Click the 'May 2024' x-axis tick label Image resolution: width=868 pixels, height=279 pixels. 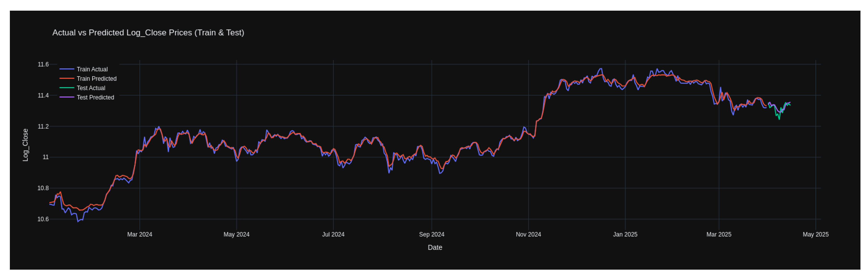(237, 235)
